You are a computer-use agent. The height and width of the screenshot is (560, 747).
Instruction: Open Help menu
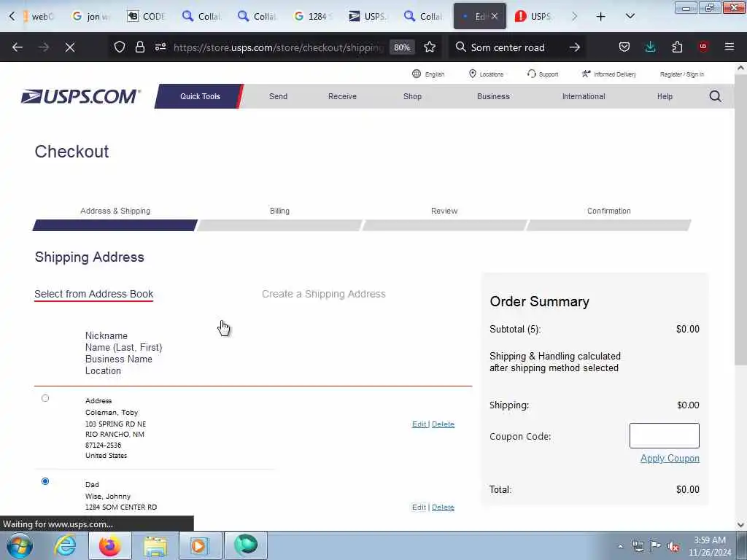(665, 96)
